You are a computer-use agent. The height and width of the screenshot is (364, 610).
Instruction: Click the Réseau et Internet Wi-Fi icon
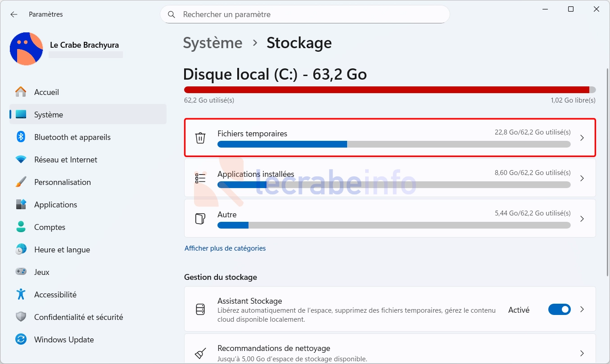(x=21, y=159)
